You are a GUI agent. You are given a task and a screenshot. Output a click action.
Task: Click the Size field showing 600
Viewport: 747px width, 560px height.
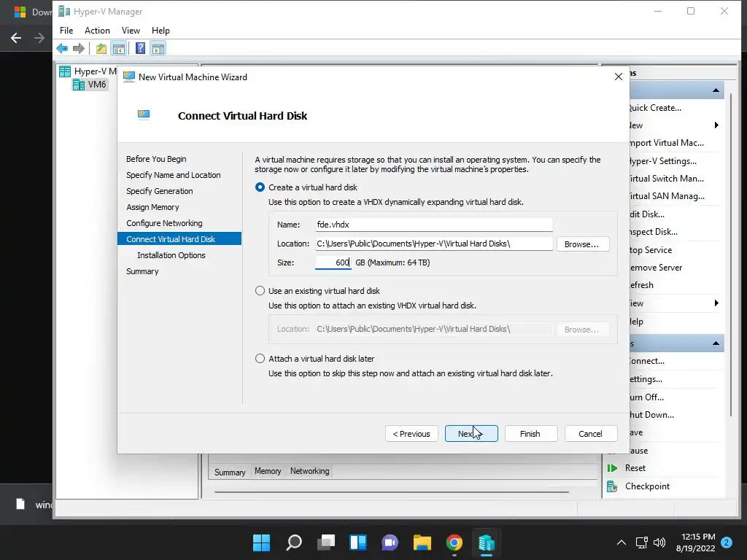pyautogui.click(x=333, y=262)
